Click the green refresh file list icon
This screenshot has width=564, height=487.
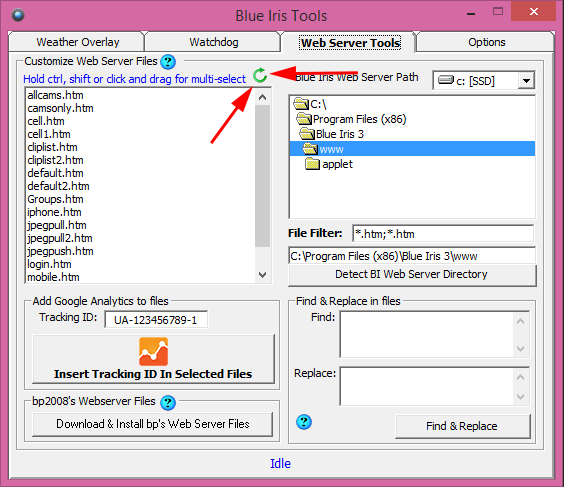click(259, 76)
